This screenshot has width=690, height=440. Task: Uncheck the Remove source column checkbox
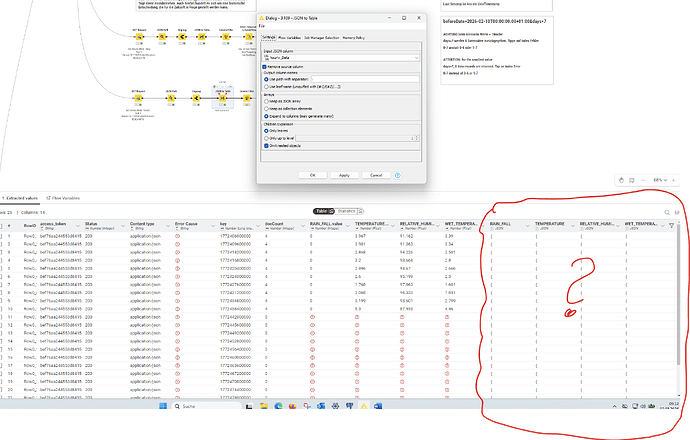265,66
